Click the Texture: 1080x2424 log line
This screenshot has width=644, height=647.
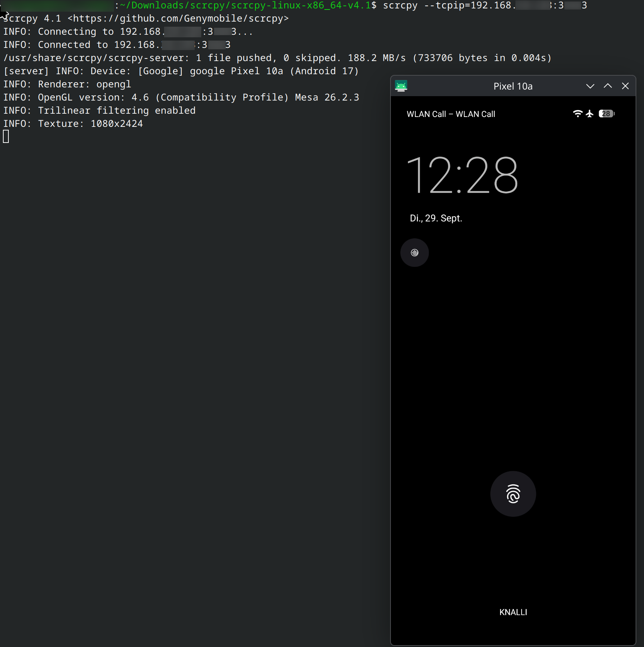73,124
